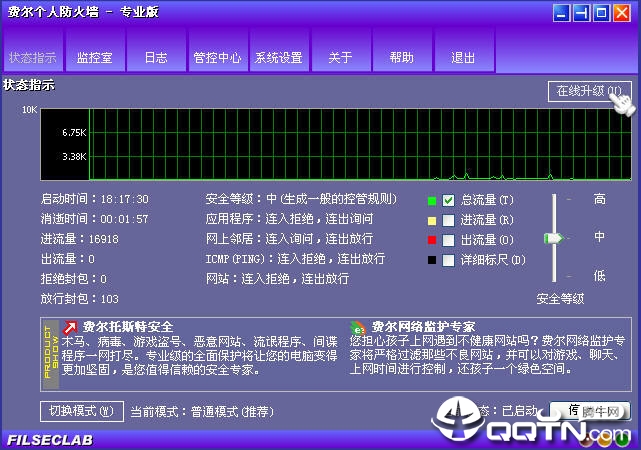The height and width of the screenshot is (450, 641).
Task: Uncheck the 总流量(T) checkbox
Action: [x=448, y=200]
